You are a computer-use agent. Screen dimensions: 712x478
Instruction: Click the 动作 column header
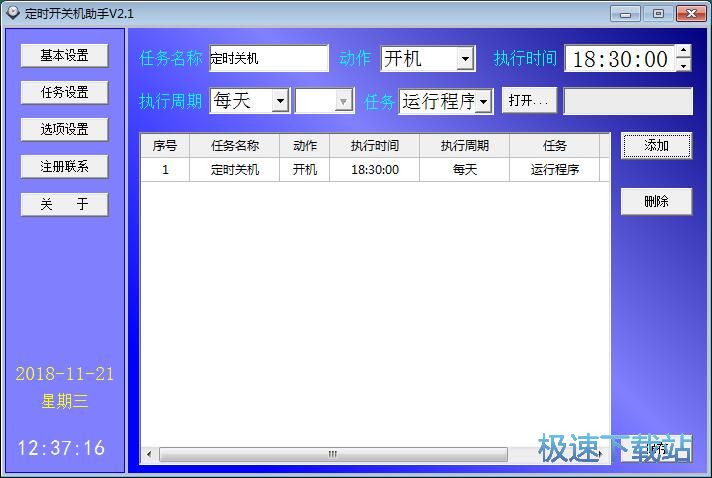(305, 146)
